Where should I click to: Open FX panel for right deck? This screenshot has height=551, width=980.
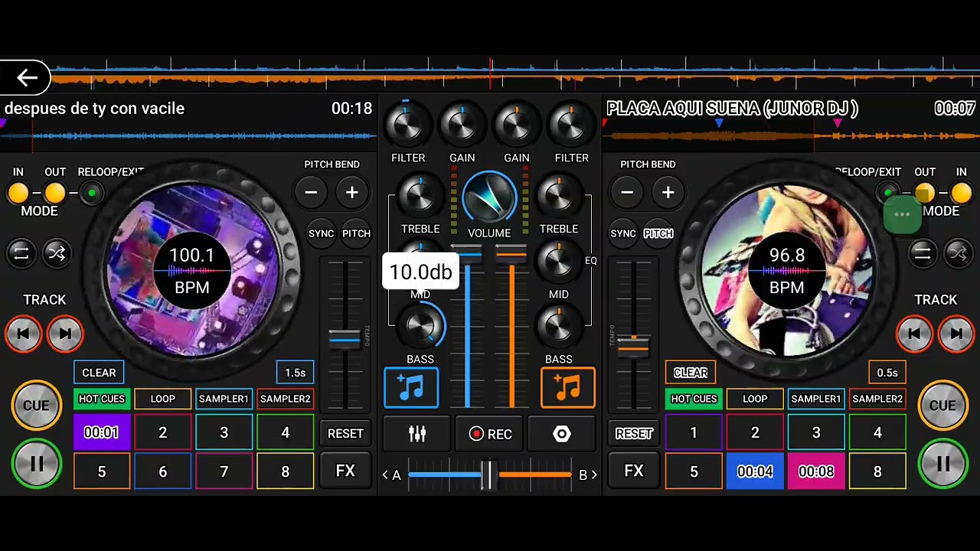[634, 471]
